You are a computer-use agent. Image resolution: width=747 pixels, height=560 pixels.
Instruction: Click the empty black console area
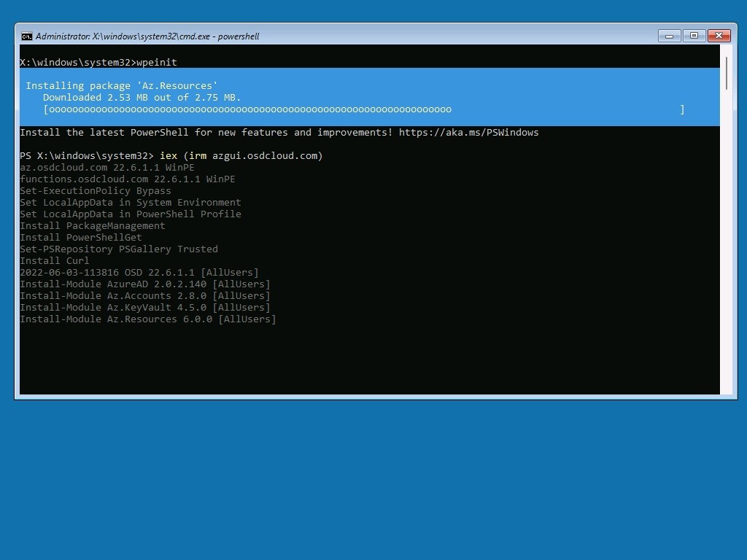(x=370, y=359)
